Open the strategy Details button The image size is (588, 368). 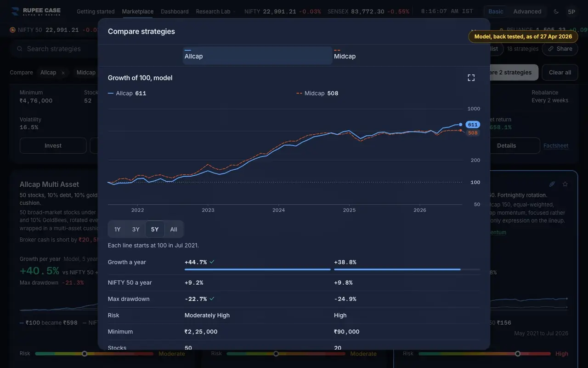point(506,145)
